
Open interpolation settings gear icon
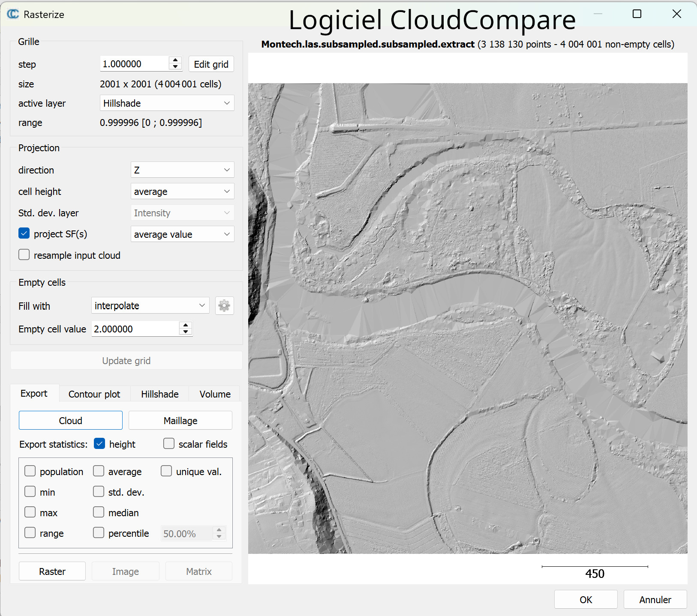224,306
